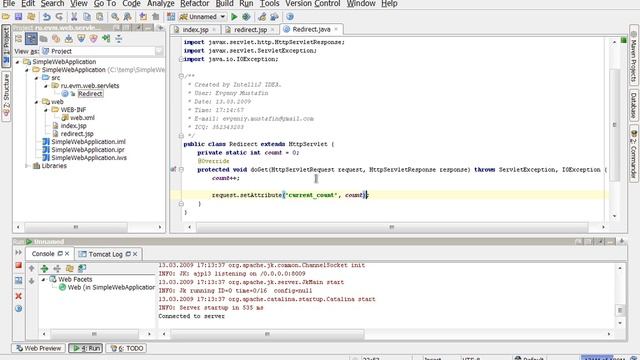Toggle Autoscroll to Source in Project toolbar
The height and width of the screenshot is (360, 640).
coord(56,39)
